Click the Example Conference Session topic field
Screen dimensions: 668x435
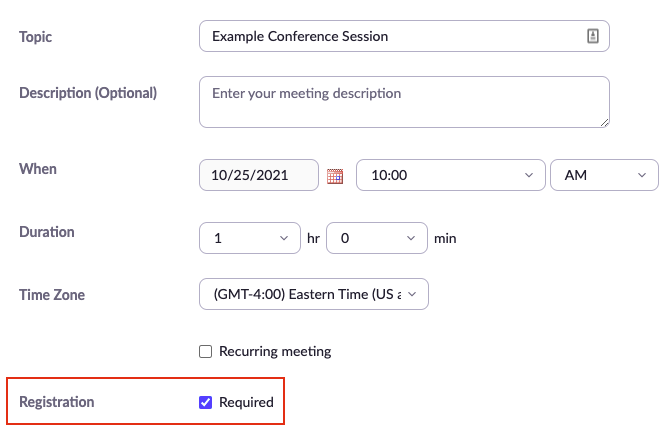point(404,36)
